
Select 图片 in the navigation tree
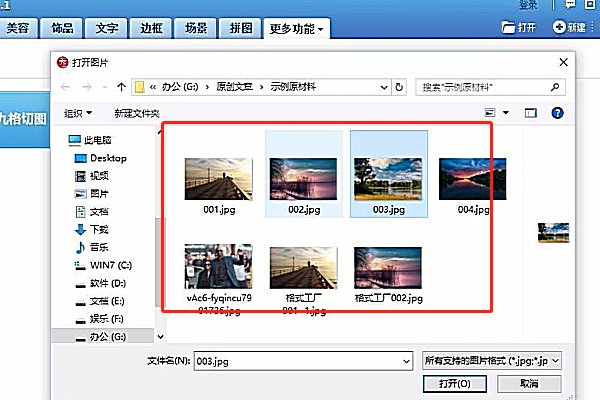point(91,194)
